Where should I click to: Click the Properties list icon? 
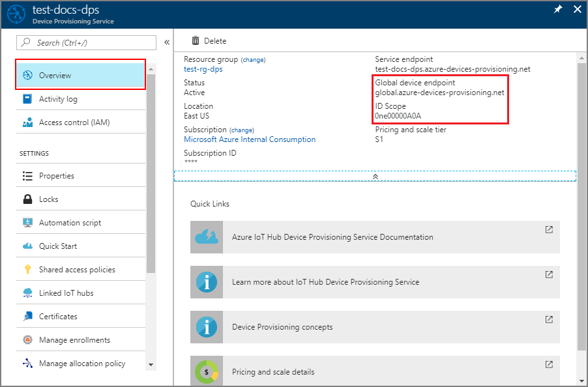pyautogui.click(x=27, y=176)
